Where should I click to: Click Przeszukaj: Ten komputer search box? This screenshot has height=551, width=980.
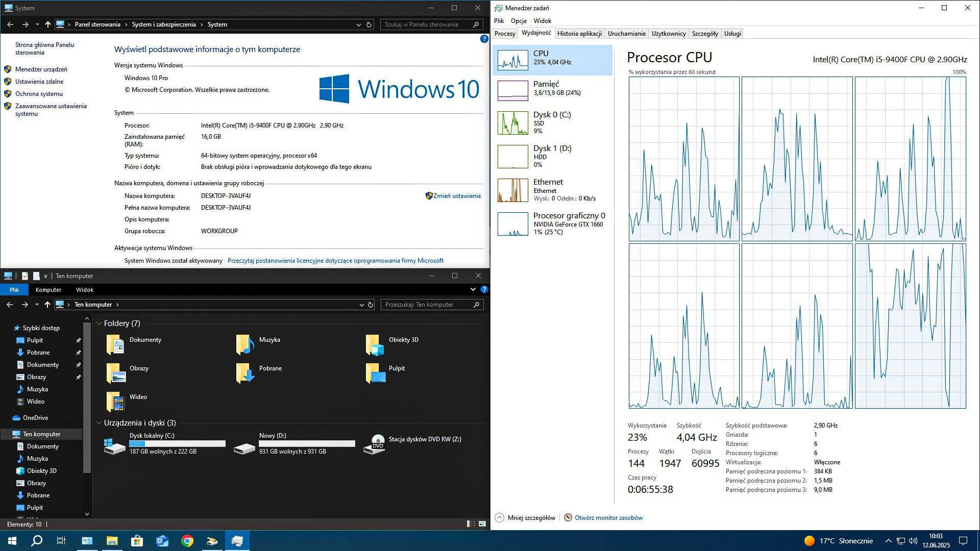432,305
